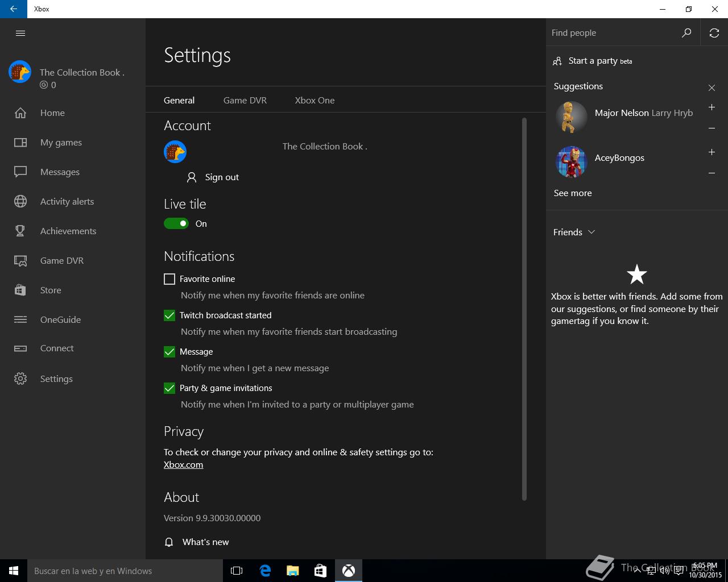Click the Store bag icon in sidebar
The image size is (728, 582).
pyautogui.click(x=20, y=290)
